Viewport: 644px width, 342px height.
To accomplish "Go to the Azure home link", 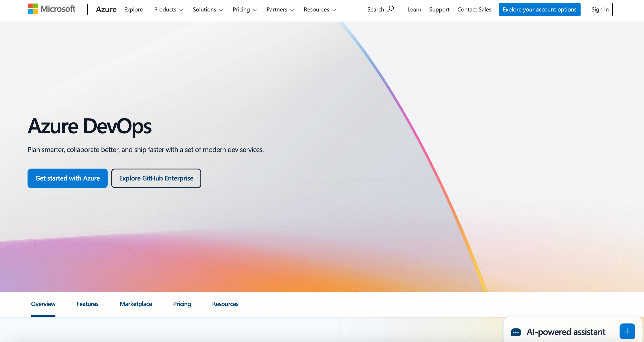I will tap(106, 9).
